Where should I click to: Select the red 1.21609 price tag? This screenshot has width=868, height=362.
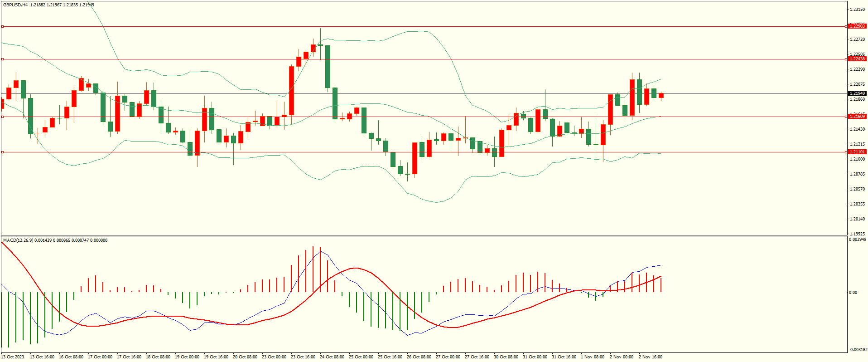[x=857, y=117]
